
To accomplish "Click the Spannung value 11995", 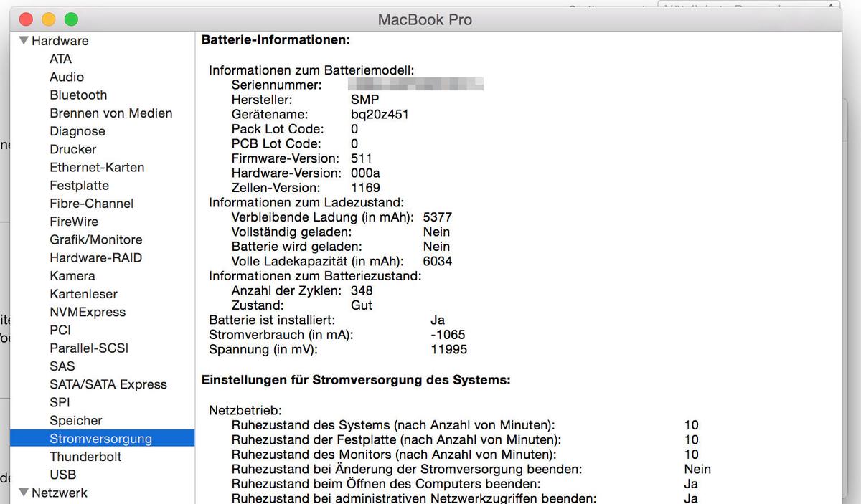I will (x=448, y=349).
